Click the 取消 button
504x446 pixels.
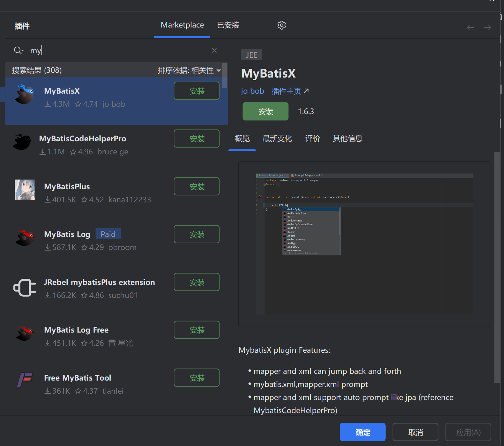415,432
